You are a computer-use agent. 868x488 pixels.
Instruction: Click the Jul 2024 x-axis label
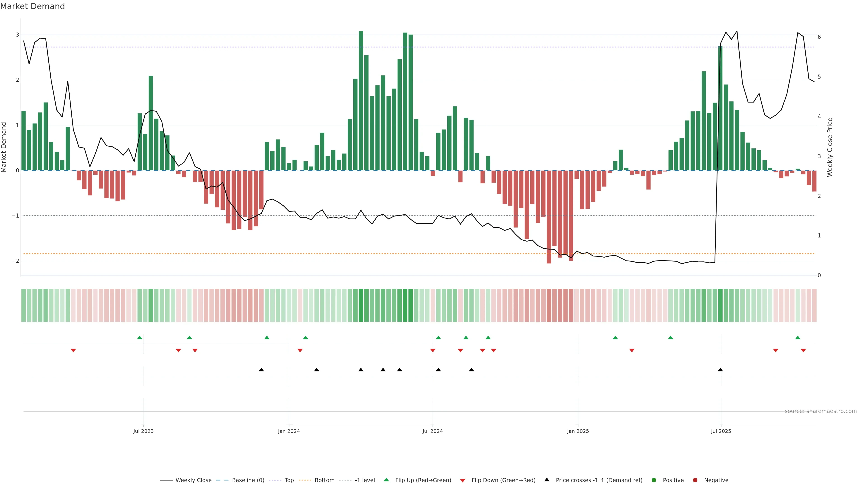(x=433, y=431)
